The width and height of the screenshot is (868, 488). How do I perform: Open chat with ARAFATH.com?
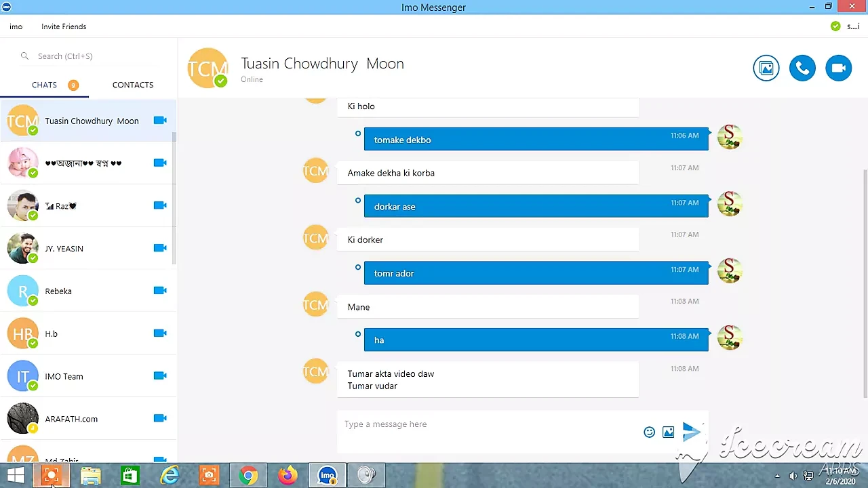[88, 419]
